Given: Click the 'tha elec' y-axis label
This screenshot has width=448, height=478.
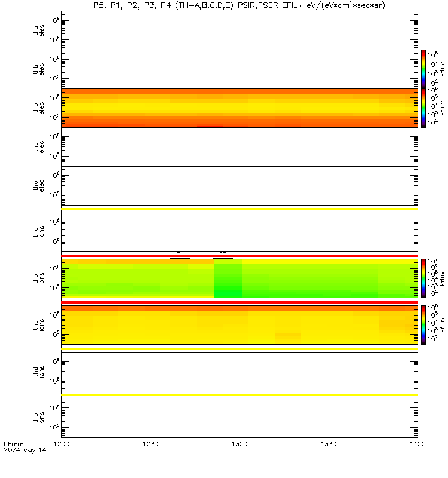Looking at the screenshot, I should click(39, 30).
